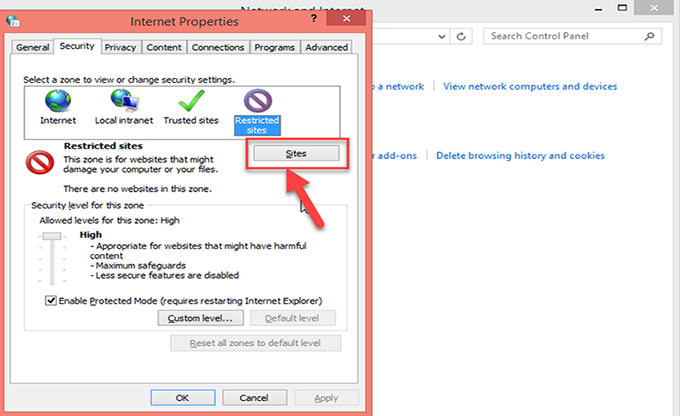
Task: Expand the address bar history dropdown
Action: (443, 36)
